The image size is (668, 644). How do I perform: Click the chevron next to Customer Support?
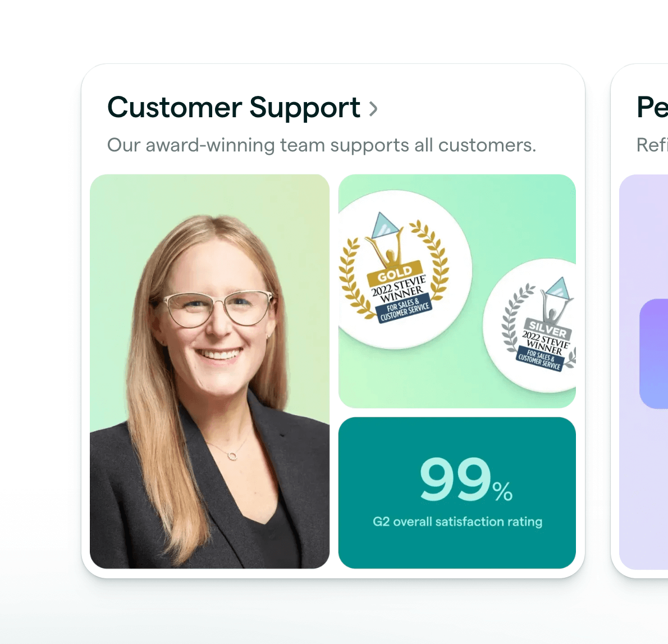point(373,108)
